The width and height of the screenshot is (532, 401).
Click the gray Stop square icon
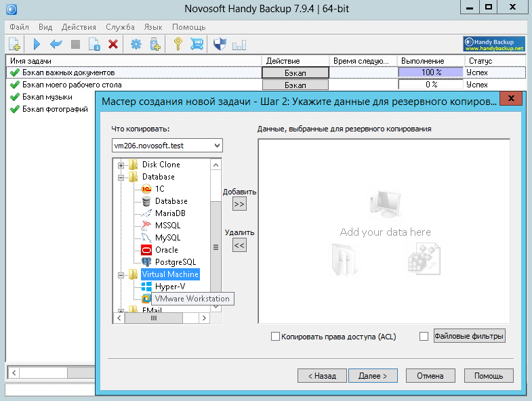pos(75,44)
